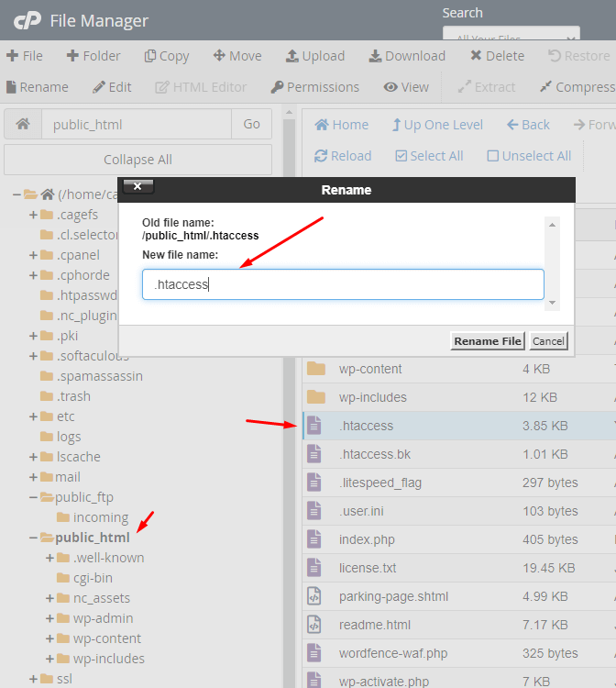Create a new file with File button
Viewport: 616px width, 688px height.
click(25, 56)
